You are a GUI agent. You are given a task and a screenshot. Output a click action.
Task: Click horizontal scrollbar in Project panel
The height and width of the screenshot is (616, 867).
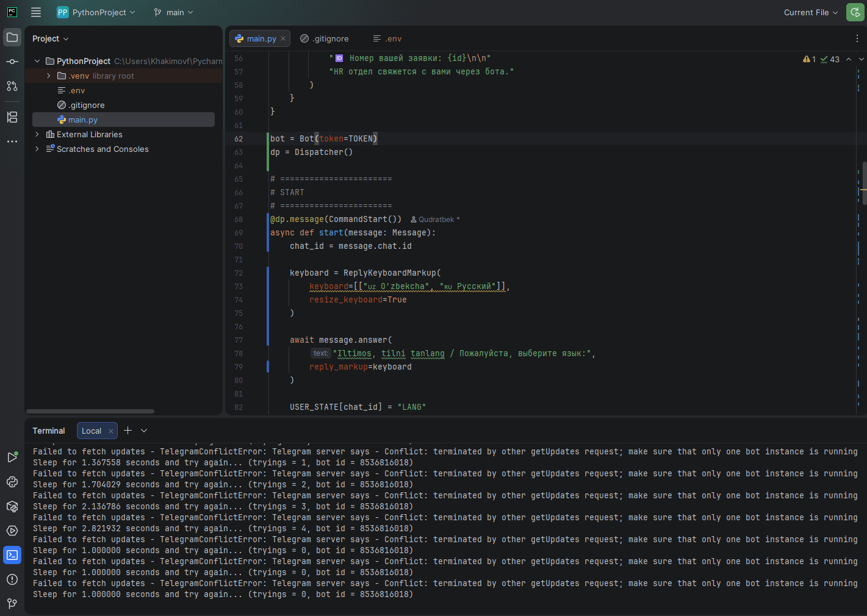[x=90, y=411]
